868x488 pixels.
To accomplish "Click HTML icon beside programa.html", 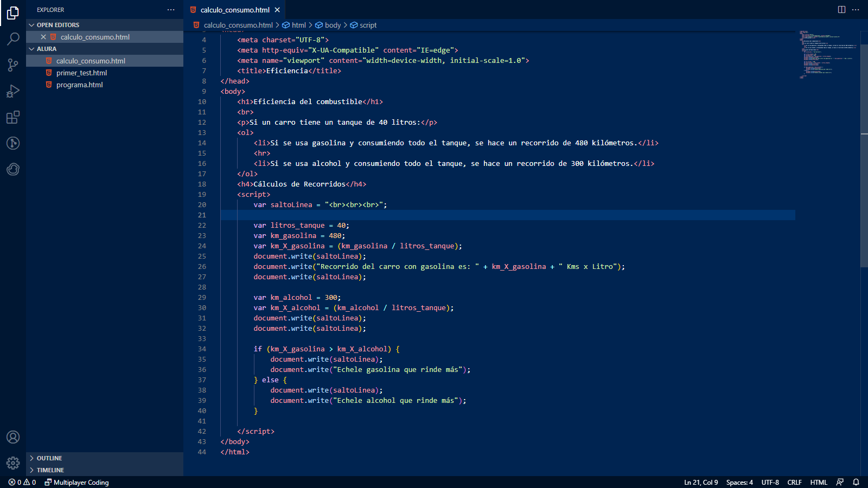I will coord(49,85).
